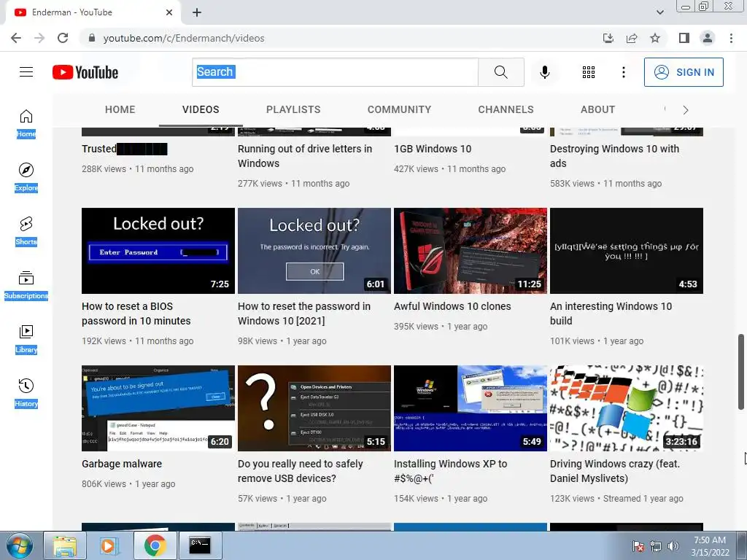Open 'How to reset the password in Windows 10'
The width and height of the screenshot is (747, 560).
pyautogui.click(x=304, y=314)
